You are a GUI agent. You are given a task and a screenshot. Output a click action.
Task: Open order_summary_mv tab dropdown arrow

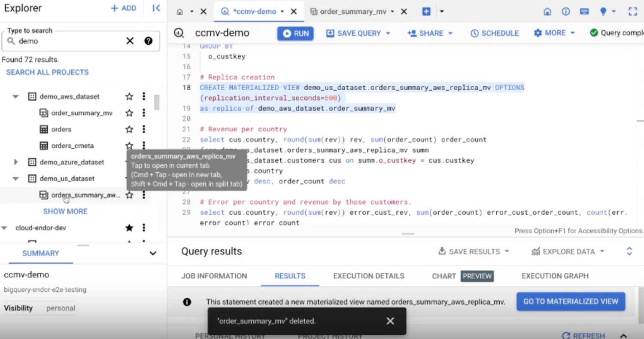(x=392, y=12)
